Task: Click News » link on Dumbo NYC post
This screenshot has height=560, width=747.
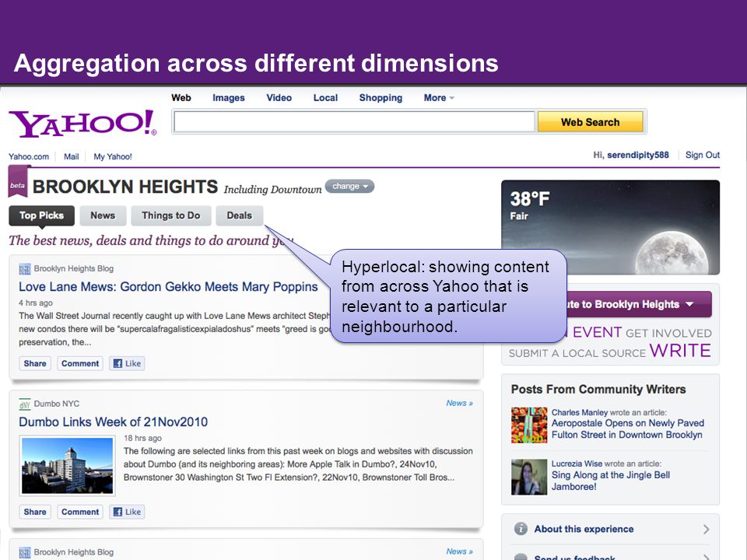Action: [459, 403]
